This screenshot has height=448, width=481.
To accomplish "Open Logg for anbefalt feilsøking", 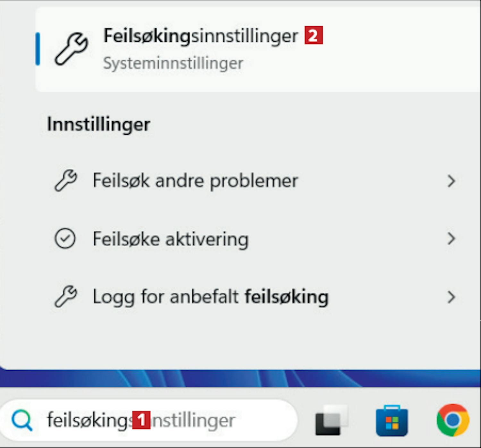I will (255, 297).
